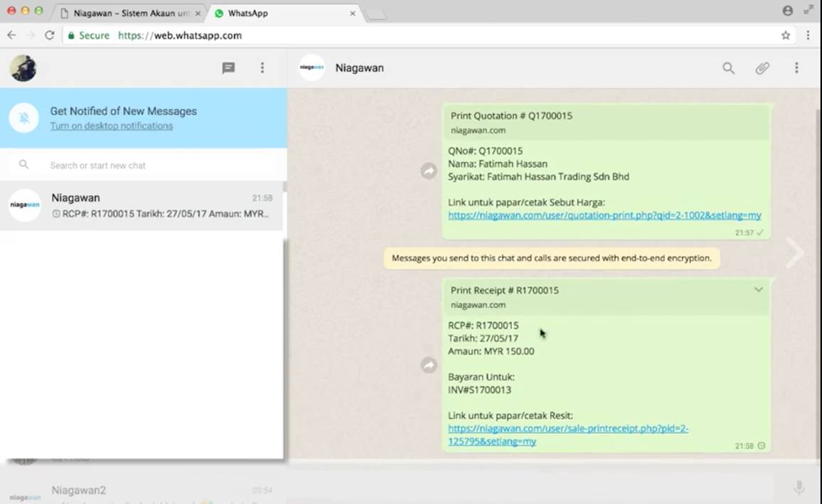The width and height of the screenshot is (822, 504).
Task: Click Print Quotation # Q1700015 preview
Action: pyautogui.click(x=607, y=122)
